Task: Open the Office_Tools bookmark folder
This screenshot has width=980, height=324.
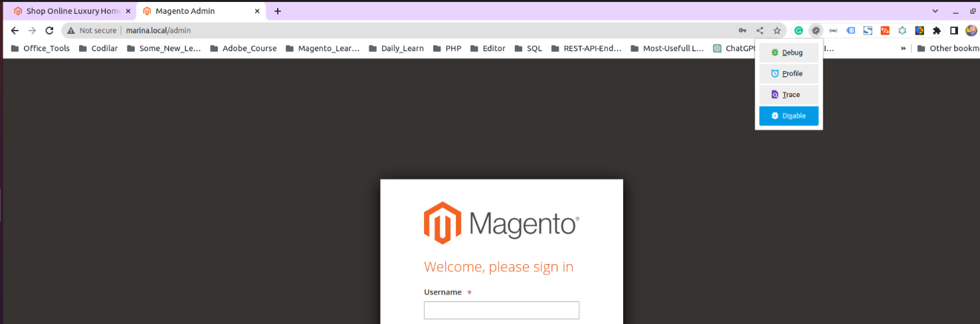Action: pos(41,49)
